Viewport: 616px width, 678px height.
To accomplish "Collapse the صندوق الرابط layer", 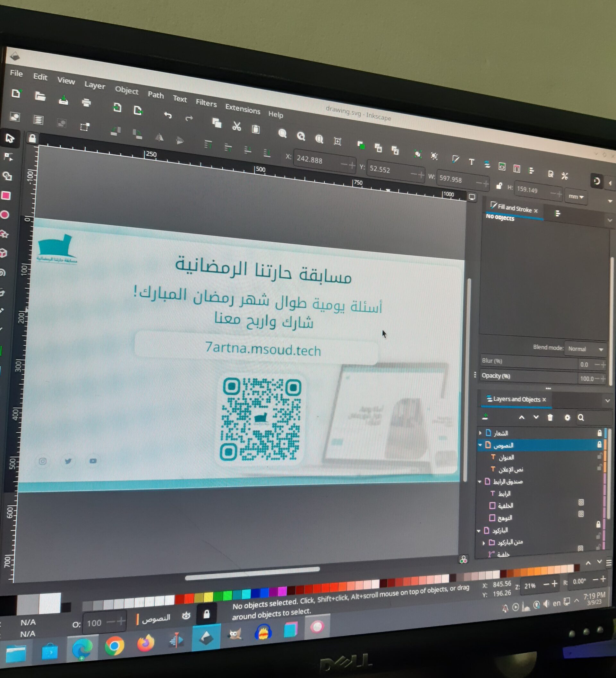I will [480, 481].
